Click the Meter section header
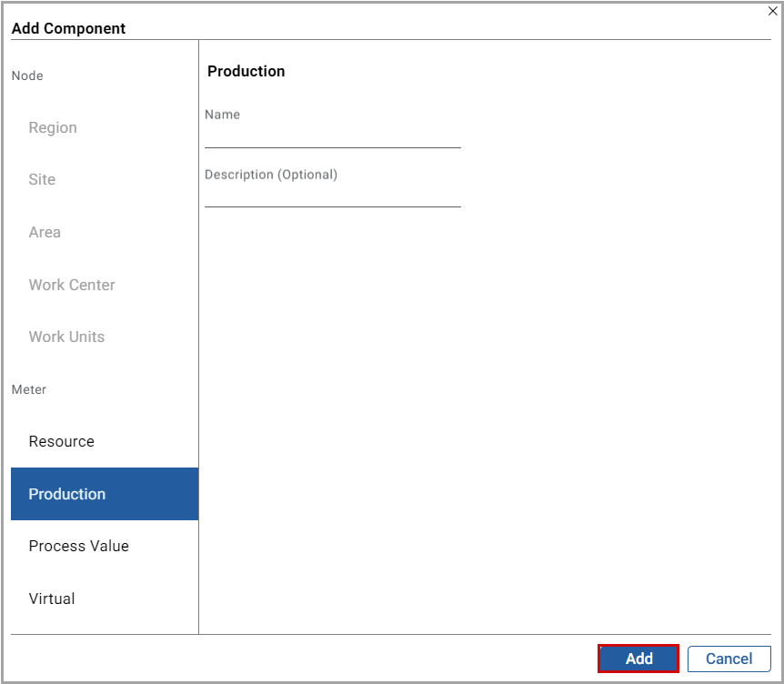 [29, 389]
